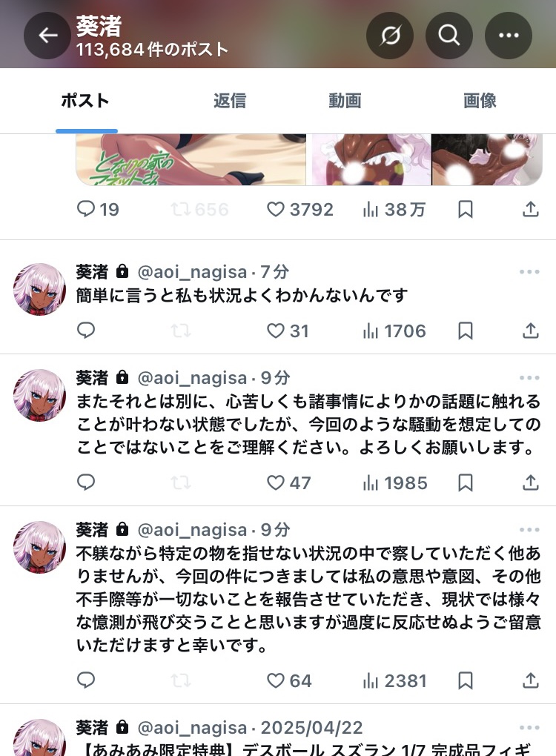Open the left manga cover image

click(x=191, y=159)
